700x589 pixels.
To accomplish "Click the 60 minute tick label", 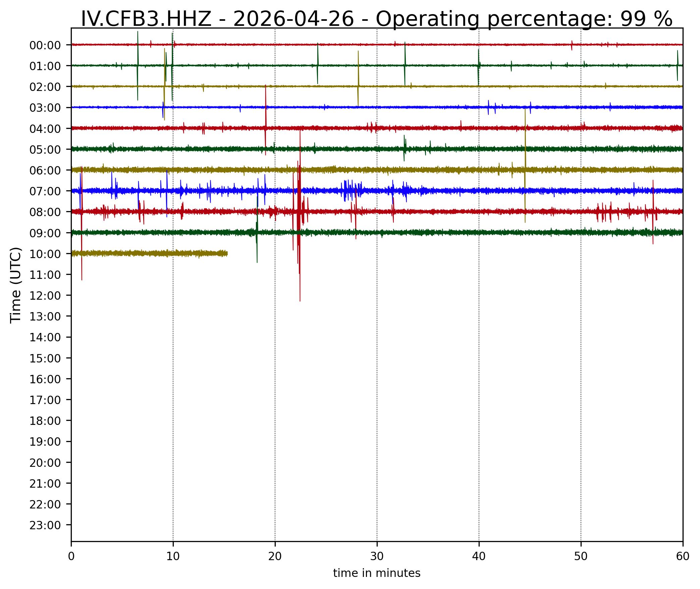I will 683,556.
